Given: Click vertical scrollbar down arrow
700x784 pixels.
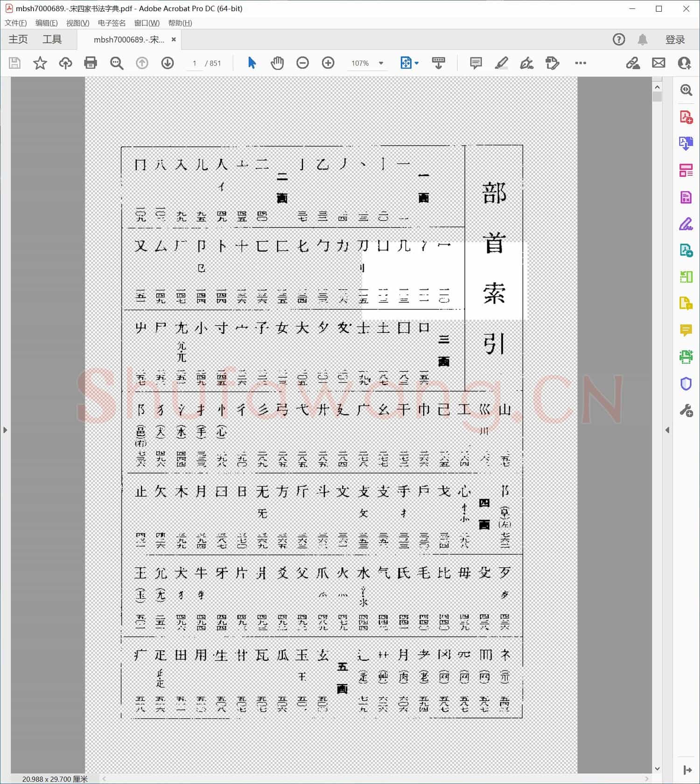Looking at the screenshot, I should coord(657,769).
